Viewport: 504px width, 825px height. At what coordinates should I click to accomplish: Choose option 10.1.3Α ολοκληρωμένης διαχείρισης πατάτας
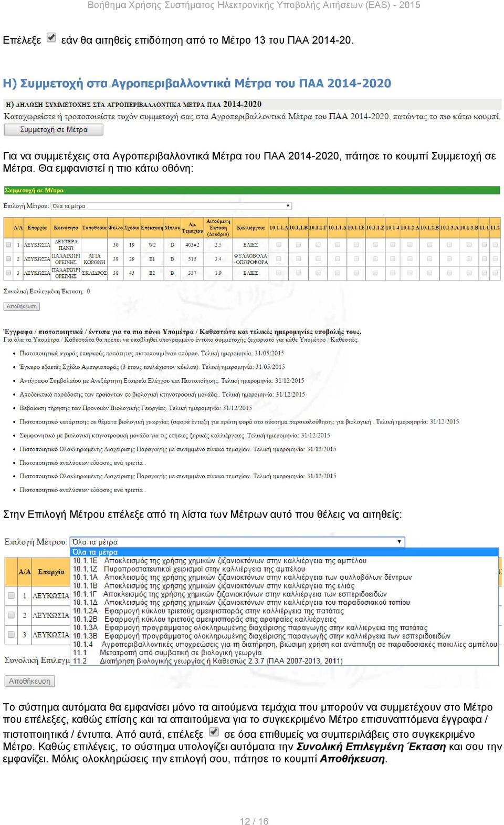click(x=284, y=628)
